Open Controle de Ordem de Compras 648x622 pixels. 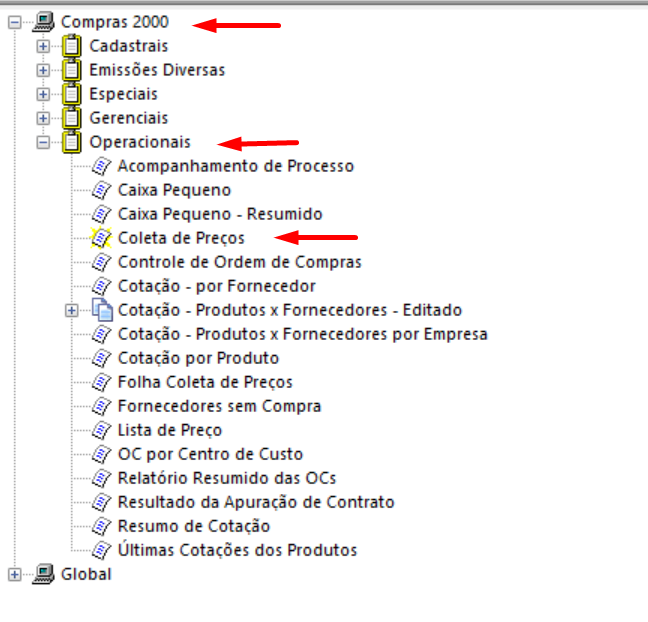point(239,262)
